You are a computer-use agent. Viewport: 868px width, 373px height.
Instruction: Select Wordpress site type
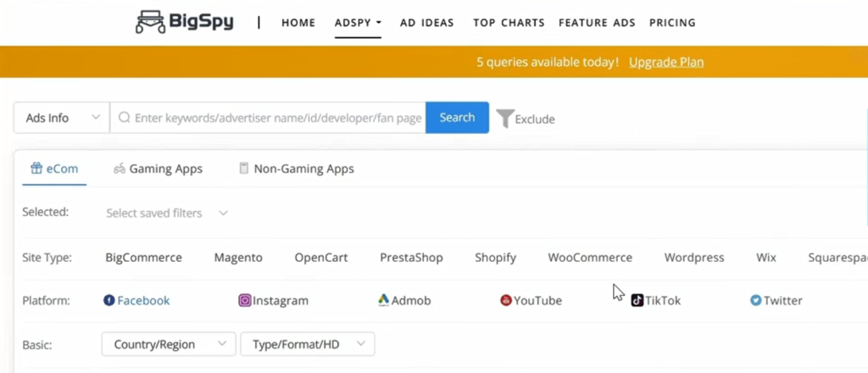(x=694, y=258)
